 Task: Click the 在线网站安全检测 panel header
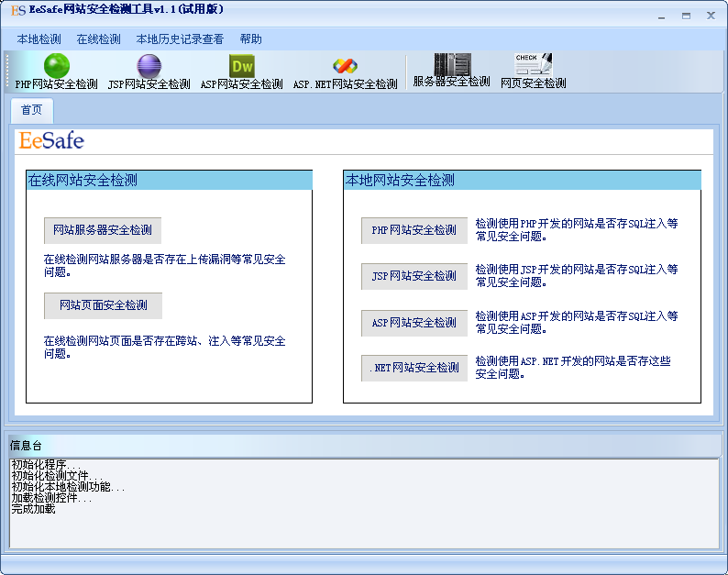pos(170,181)
